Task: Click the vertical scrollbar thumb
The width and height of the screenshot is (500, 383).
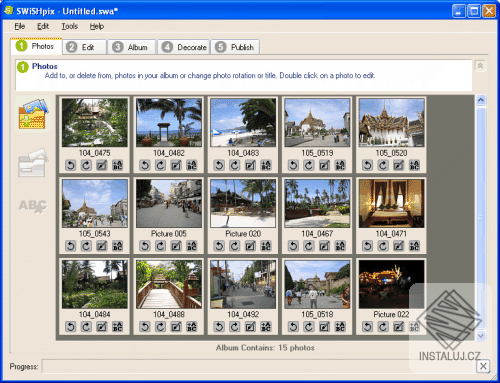Action: pos(481,218)
